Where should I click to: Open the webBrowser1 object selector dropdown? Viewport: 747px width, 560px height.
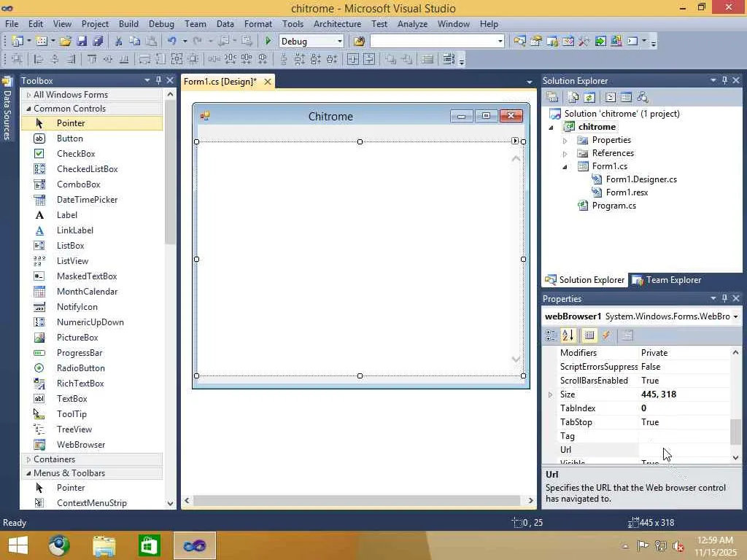click(735, 316)
